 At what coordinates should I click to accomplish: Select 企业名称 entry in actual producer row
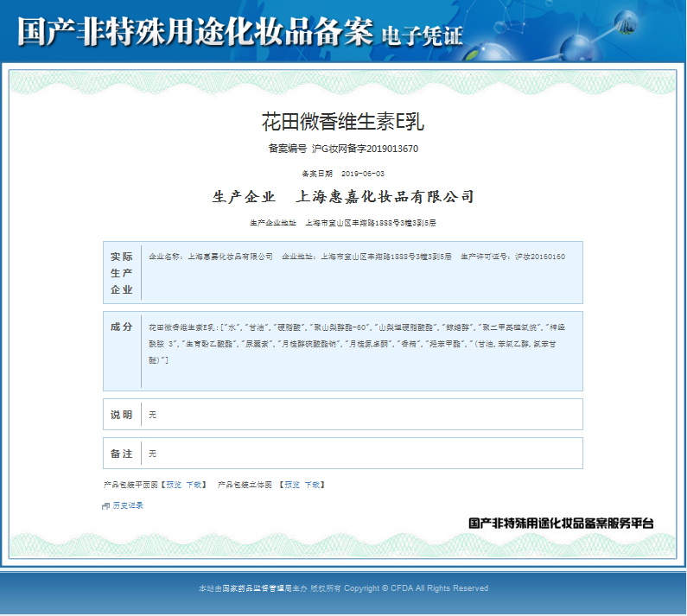pyautogui.click(x=211, y=257)
